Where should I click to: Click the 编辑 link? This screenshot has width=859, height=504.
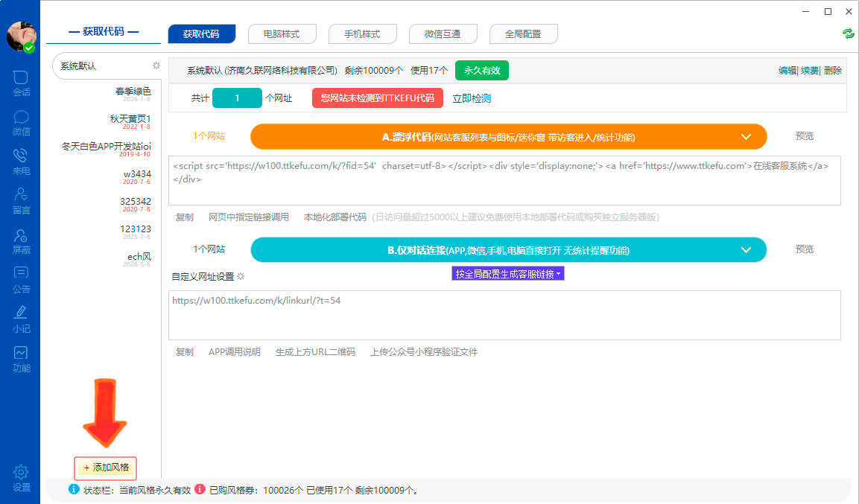pyautogui.click(x=787, y=71)
